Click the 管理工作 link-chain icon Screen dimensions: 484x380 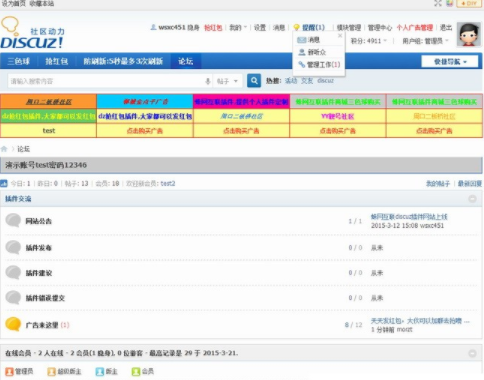(301, 64)
